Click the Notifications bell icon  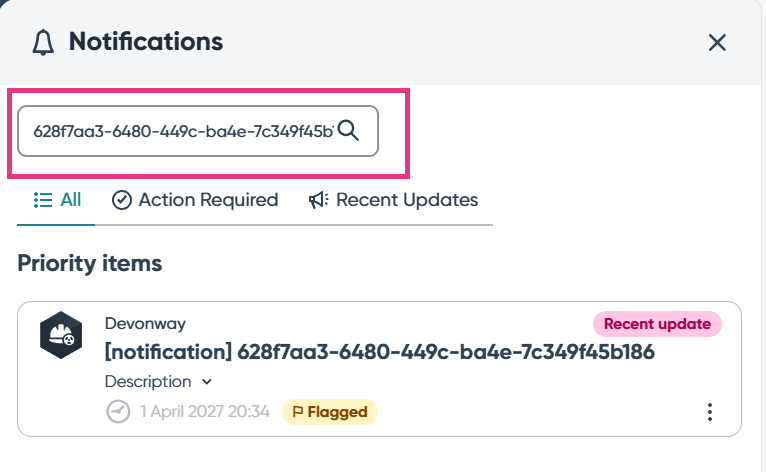click(x=42, y=42)
